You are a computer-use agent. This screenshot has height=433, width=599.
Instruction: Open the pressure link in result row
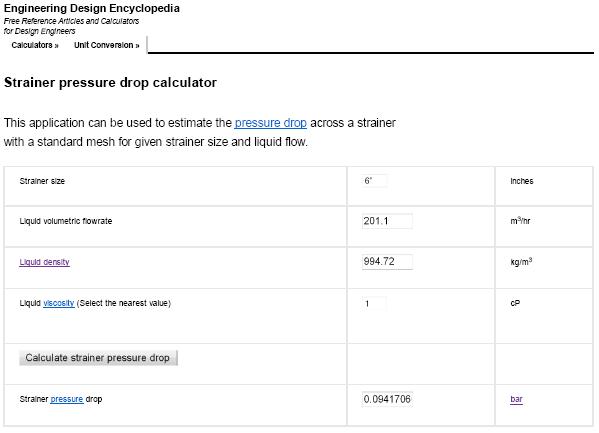coord(66,399)
